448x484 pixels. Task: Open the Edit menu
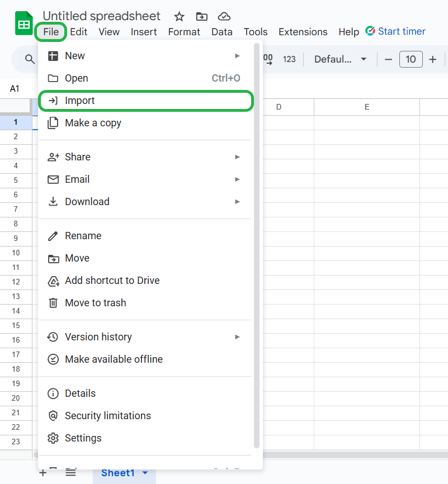[78, 32]
